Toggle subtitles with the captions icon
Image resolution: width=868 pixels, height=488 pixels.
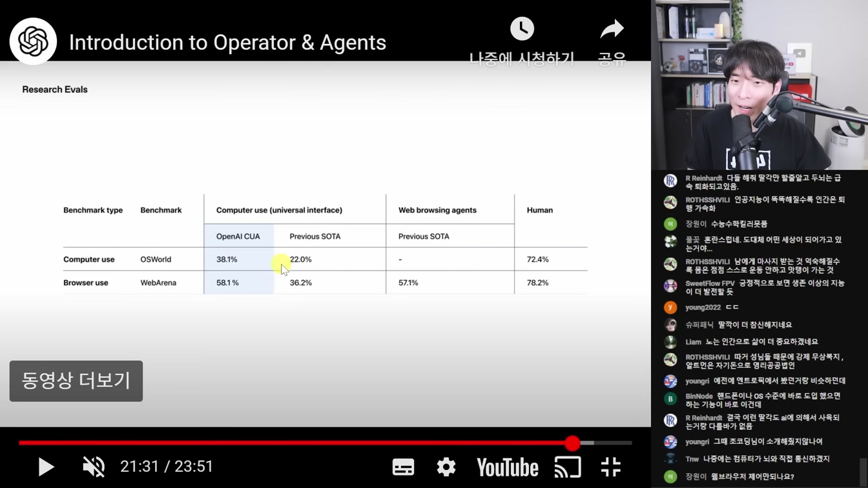(x=403, y=467)
